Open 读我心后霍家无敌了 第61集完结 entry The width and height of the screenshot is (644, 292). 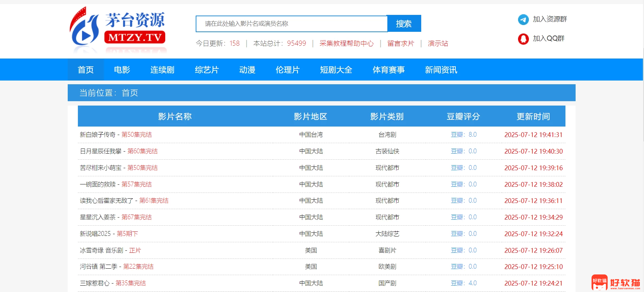[x=124, y=201]
